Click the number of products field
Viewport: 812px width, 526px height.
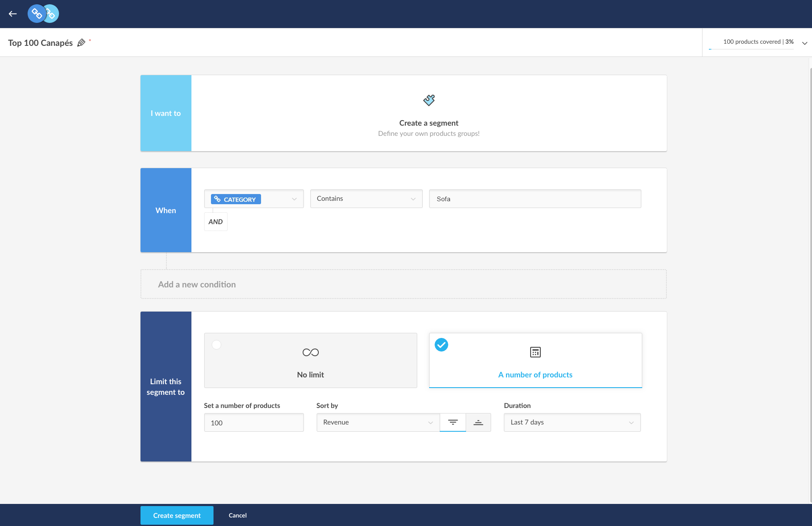coord(254,422)
